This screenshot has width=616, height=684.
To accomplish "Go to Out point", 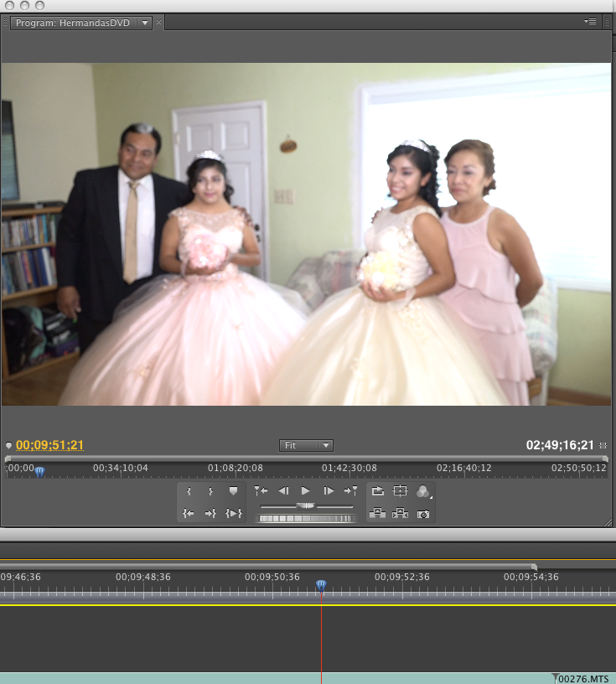I will [210, 513].
